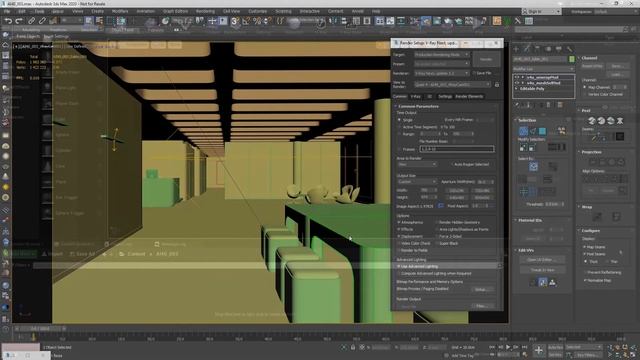
Task: Select the Link tool (chain icon)
Action: (31, 20)
